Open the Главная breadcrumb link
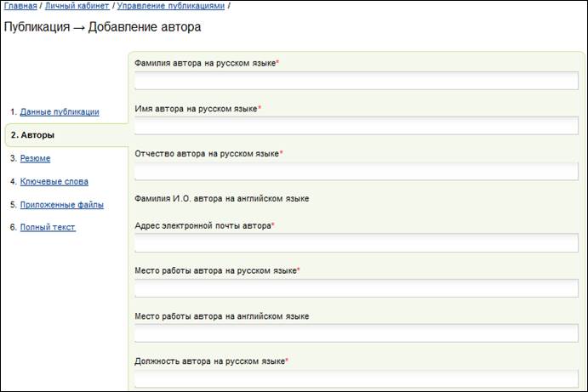This screenshot has height=392, width=588. [x=20, y=6]
